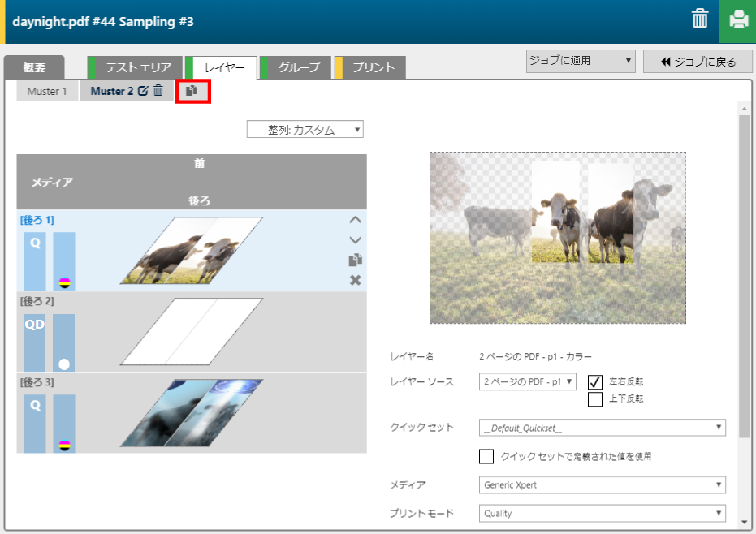Open the メディア Generic Xpert dropdown
Image resolution: width=756 pixels, height=534 pixels.
point(602,485)
